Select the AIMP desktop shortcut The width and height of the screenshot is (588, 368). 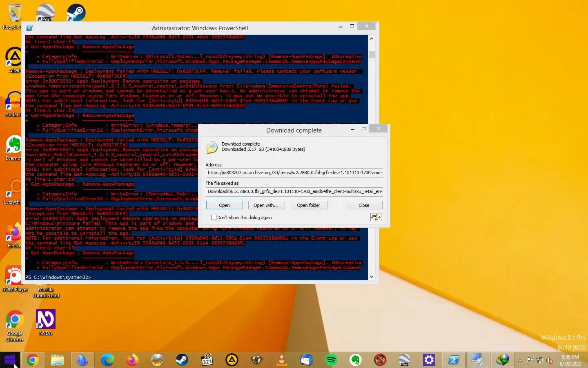[13, 60]
